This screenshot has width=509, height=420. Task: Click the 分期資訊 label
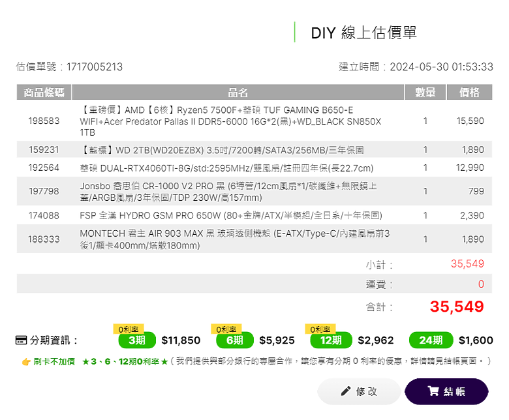[54, 340]
